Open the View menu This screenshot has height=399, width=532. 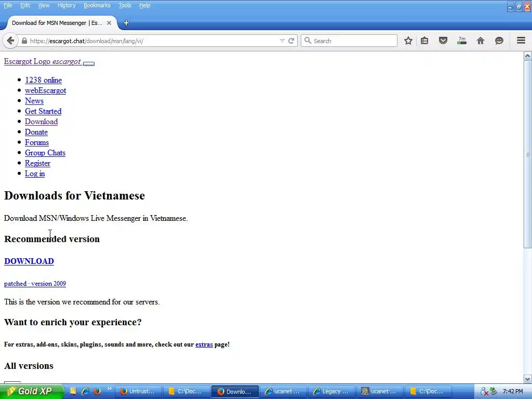point(44,5)
